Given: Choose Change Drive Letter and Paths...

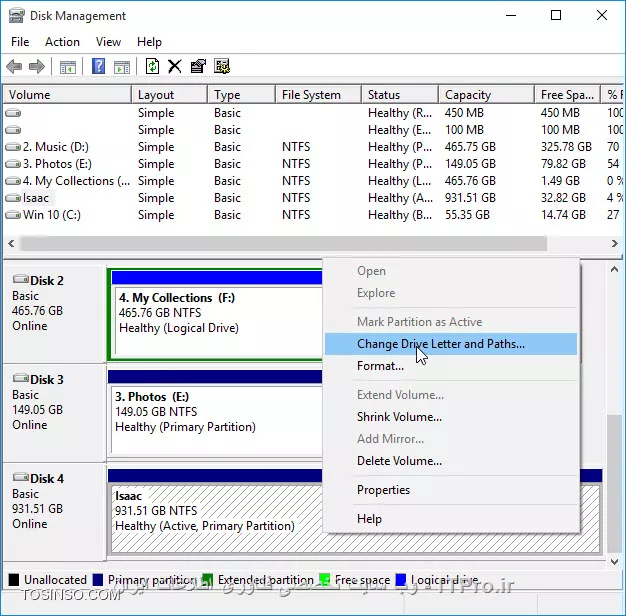Looking at the screenshot, I should pyautogui.click(x=451, y=344).
